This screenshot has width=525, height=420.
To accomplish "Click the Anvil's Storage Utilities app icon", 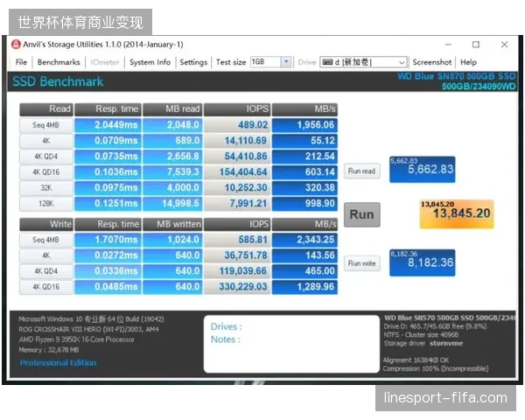I will tap(16, 45).
